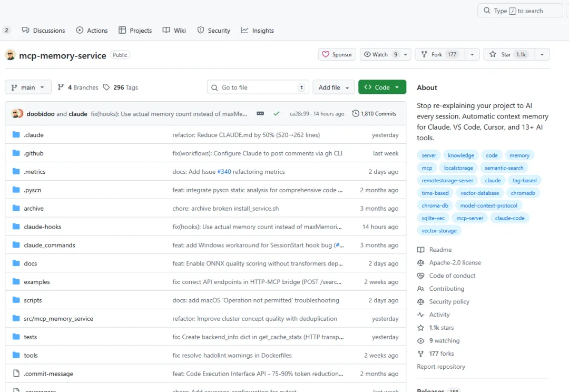
Task: Select the vector-database topic tag
Action: [480, 193]
